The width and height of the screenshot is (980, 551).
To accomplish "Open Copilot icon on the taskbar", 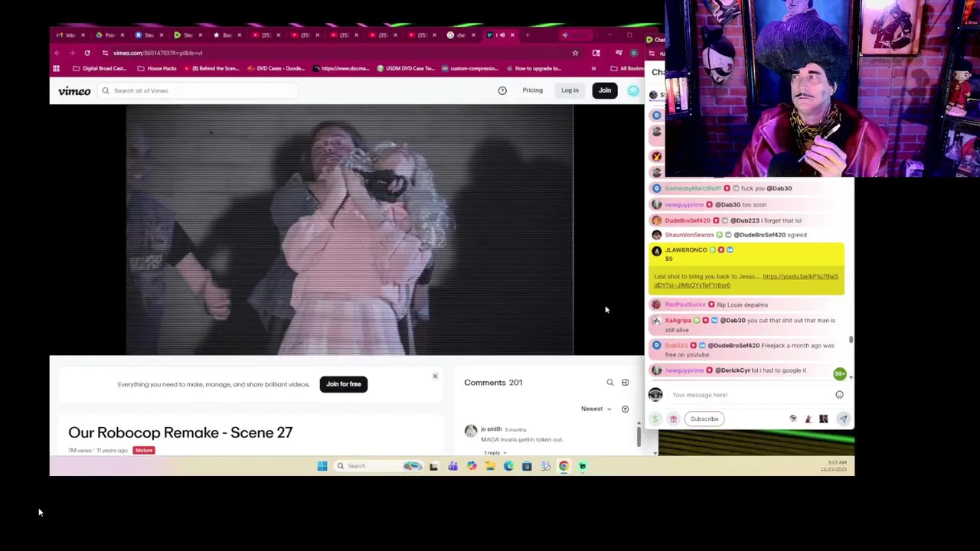I will point(472,465).
